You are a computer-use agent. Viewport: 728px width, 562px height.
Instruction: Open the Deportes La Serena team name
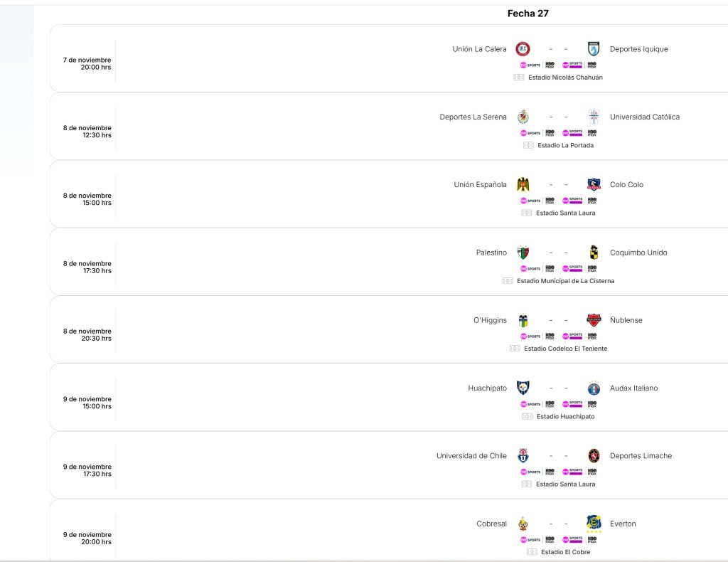click(x=473, y=117)
